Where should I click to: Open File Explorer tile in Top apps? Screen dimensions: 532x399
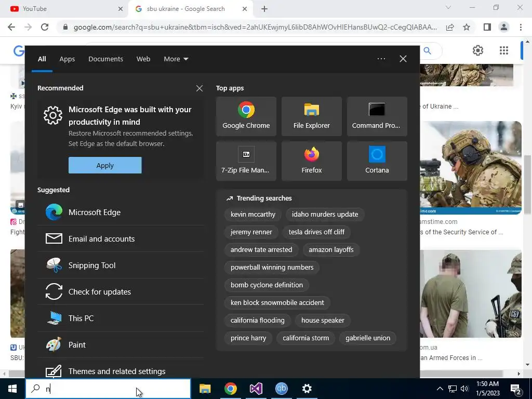coord(312,116)
